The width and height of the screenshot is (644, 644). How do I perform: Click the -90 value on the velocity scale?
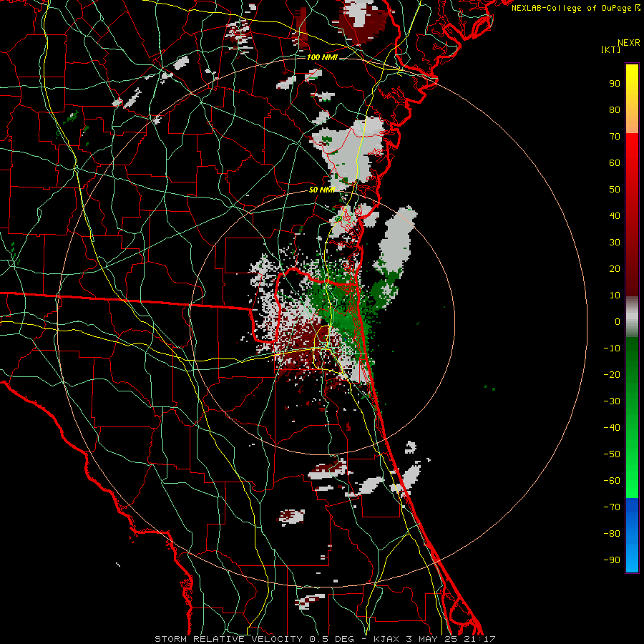(x=612, y=560)
